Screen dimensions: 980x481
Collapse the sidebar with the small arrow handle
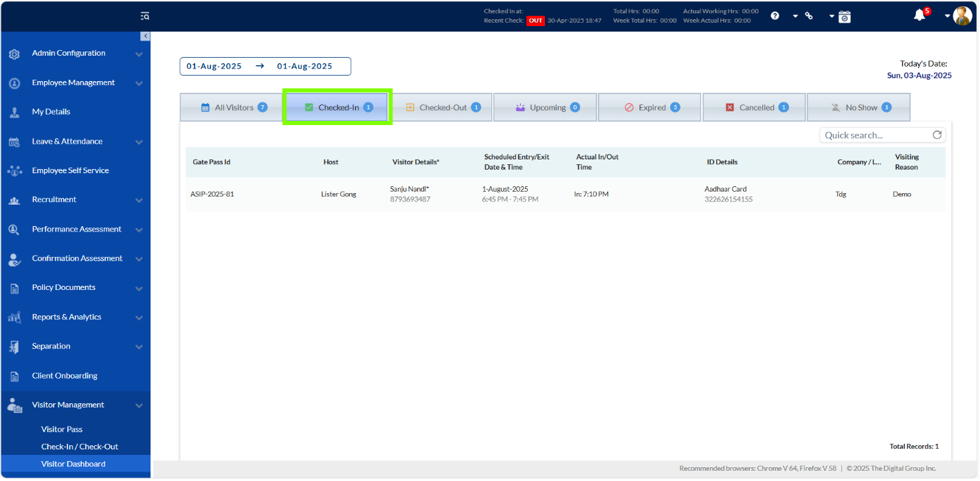[145, 36]
